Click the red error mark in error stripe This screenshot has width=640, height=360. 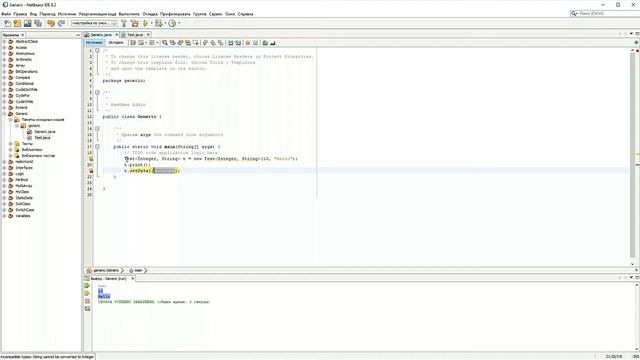coord(637,51)
